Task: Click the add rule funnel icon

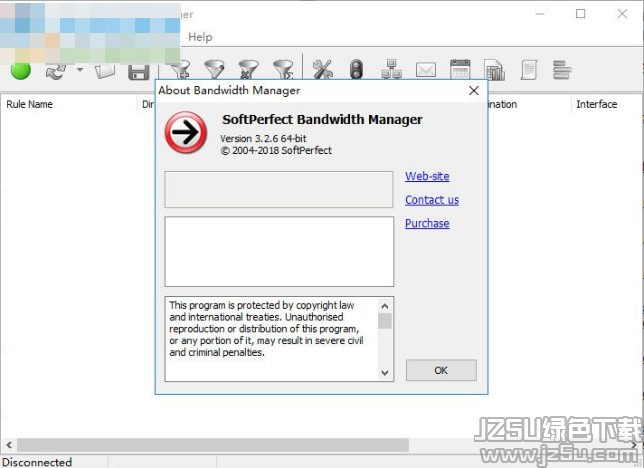Action: click(x=181, y=69)
